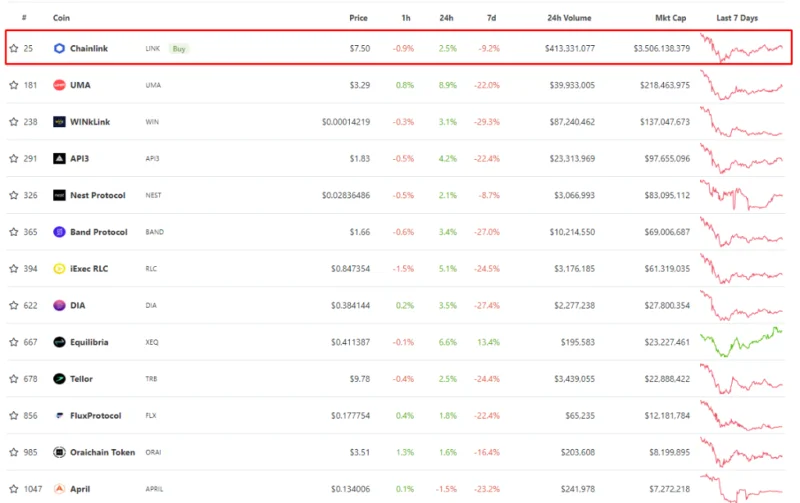Screen dimensions: 800x503
Task: Click the WINkLink coin logo
Action: coord(59,122)
